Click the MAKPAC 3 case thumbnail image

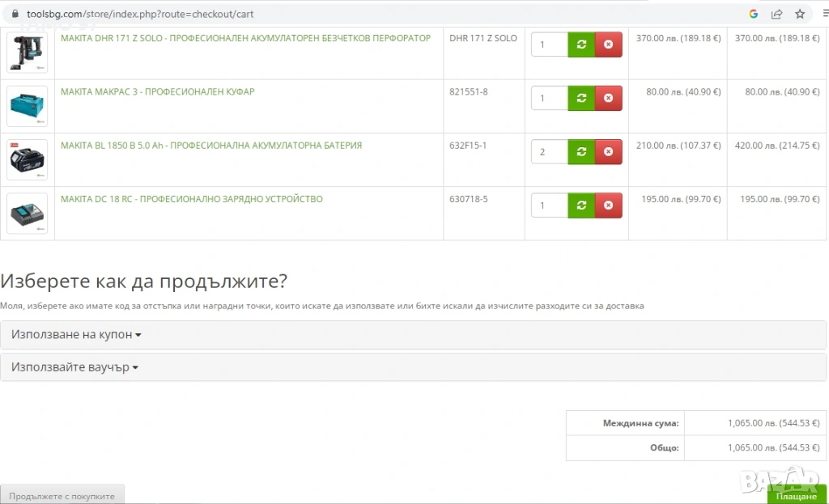[x=27, y=106]
